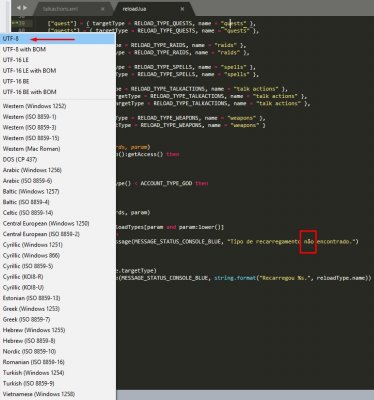
Task: Select UTF-16 LE encoding
Action: click(x=58, y=60)
